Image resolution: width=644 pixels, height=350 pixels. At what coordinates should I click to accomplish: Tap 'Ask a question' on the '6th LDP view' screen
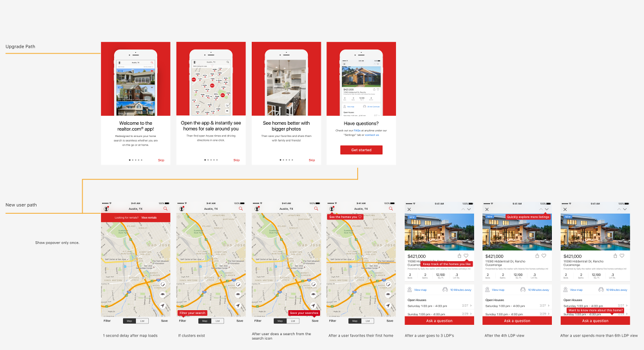point(595,321)
